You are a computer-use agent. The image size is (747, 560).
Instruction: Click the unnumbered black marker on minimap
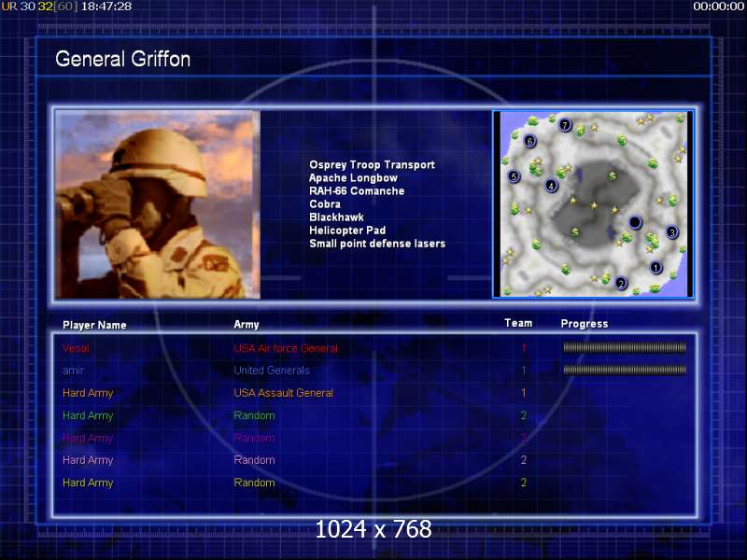coord(635,222)
